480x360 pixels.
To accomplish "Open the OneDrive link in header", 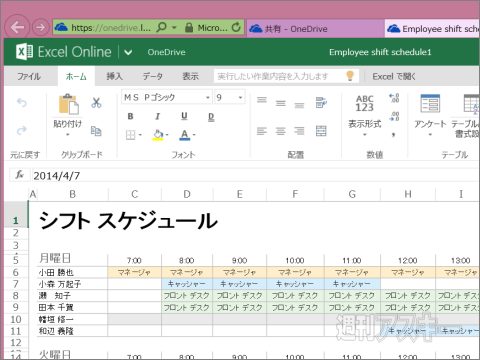I will coord(166,52).
